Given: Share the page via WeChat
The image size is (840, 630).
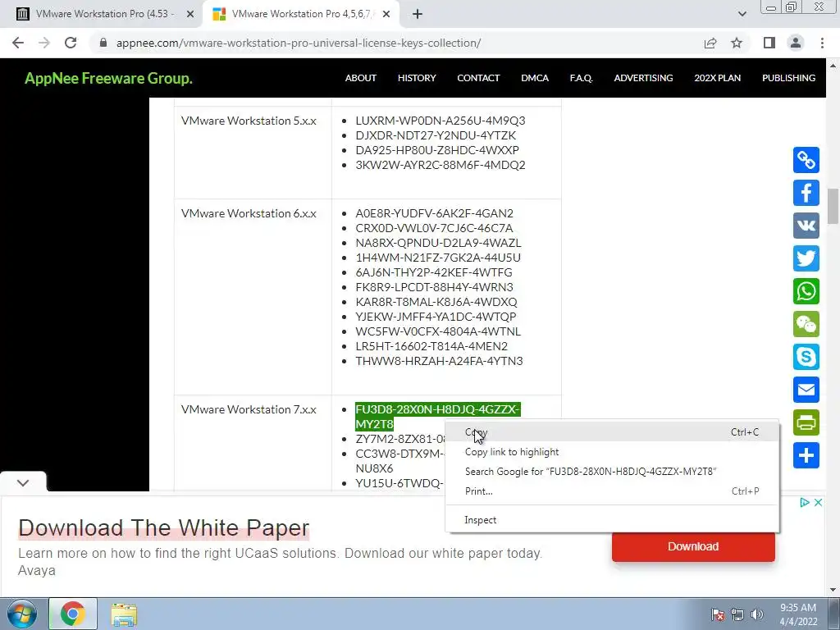Looking at the screenshot, I should [x=806, y=324].
